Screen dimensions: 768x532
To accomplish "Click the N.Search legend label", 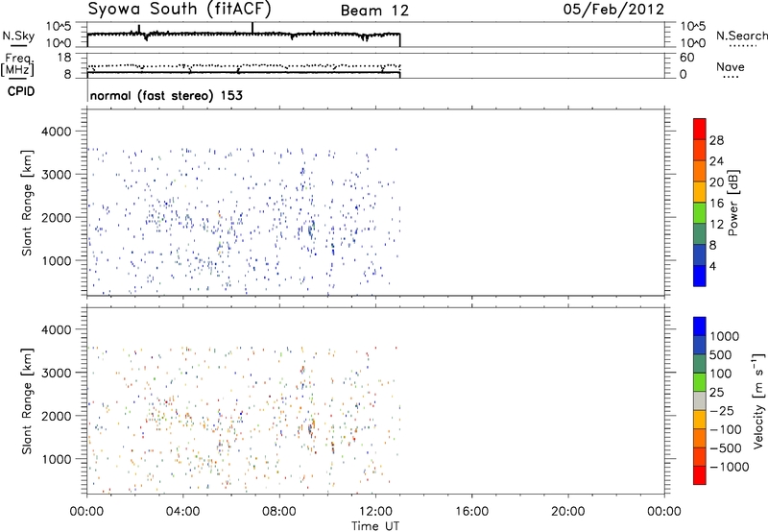I will (x=741, y=36).
